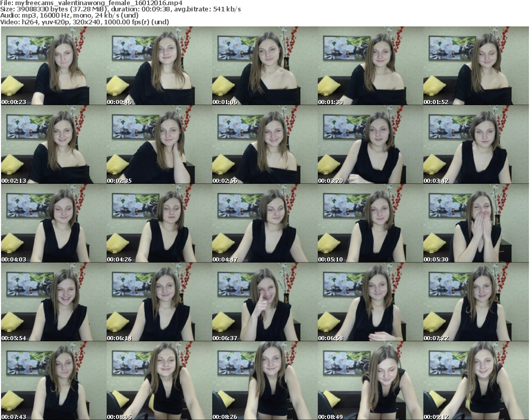
Task: Select the thumbnail frame at 00:01:30
Action: tap(370, 66)
